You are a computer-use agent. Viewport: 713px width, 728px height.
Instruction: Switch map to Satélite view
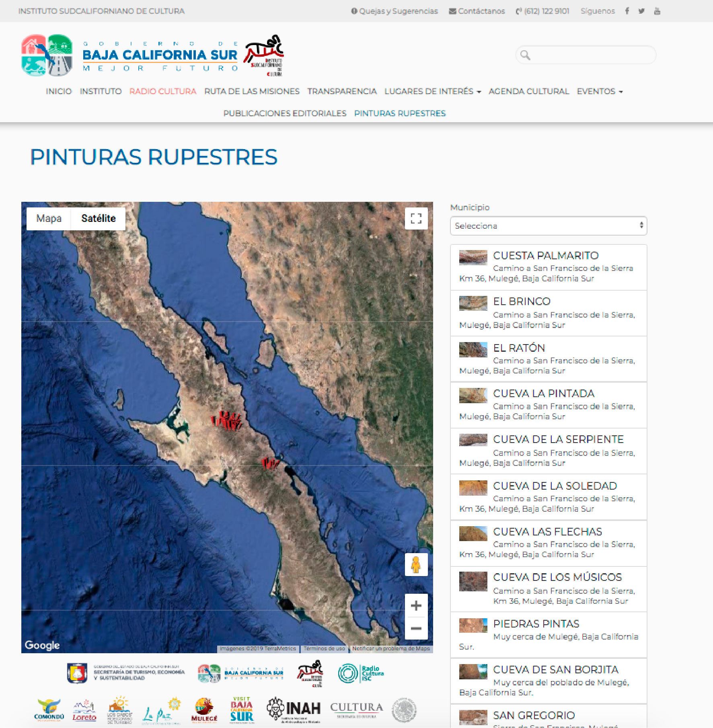click(98, 218)
